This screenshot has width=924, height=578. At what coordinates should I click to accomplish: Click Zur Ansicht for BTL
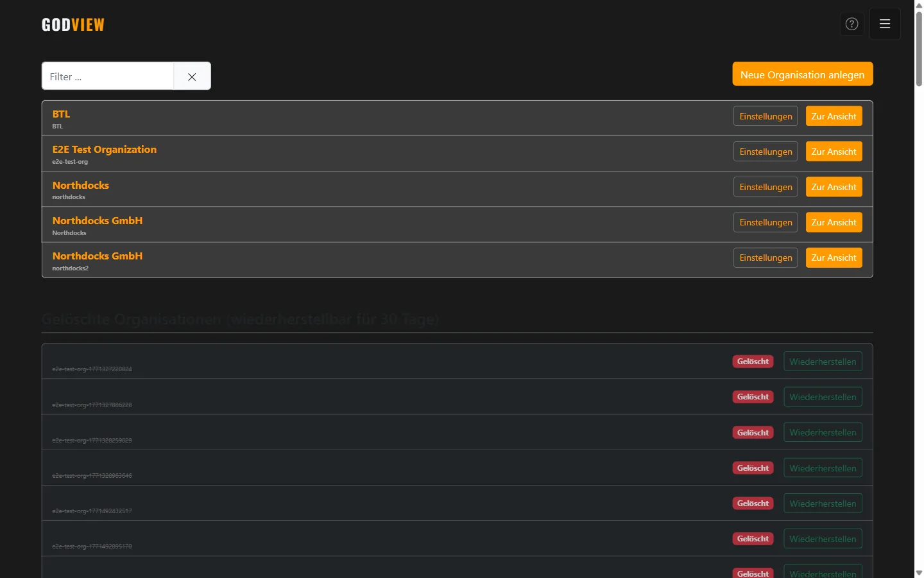click(834, 116)
